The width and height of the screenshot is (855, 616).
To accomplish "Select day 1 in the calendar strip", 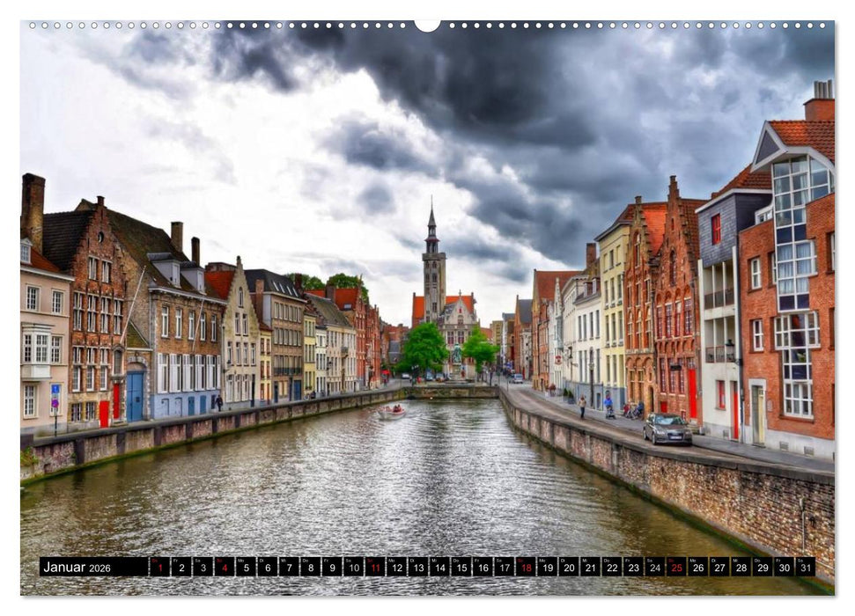I will 159,568.
